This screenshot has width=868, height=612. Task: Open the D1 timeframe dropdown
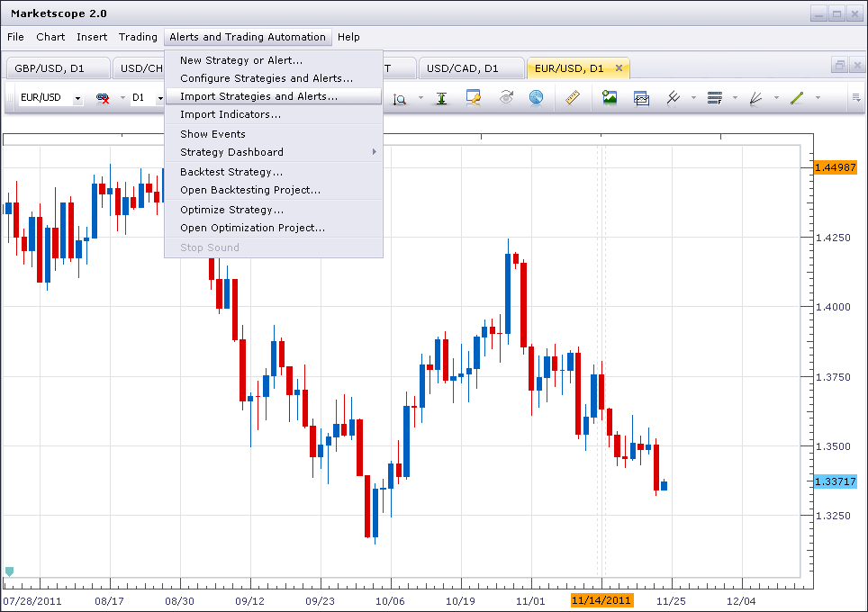click(x=160, y=98)
